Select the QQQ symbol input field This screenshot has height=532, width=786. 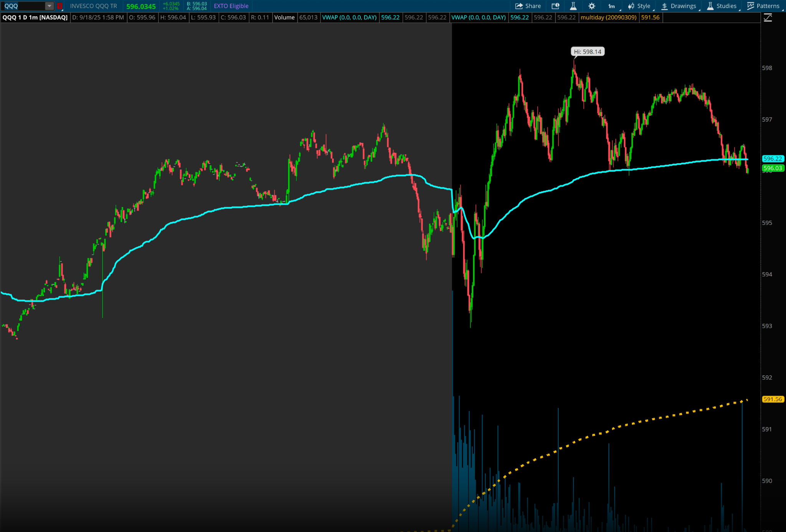click(x=23, y=6)
